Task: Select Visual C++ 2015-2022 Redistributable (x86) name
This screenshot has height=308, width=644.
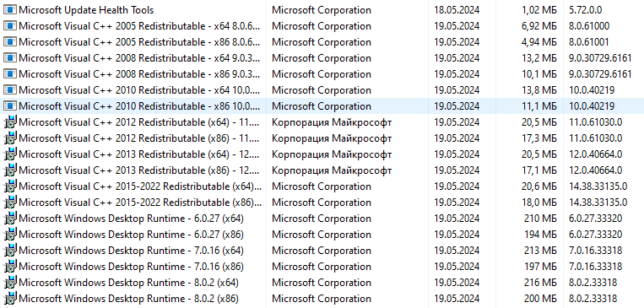Action: click(140, 203)
